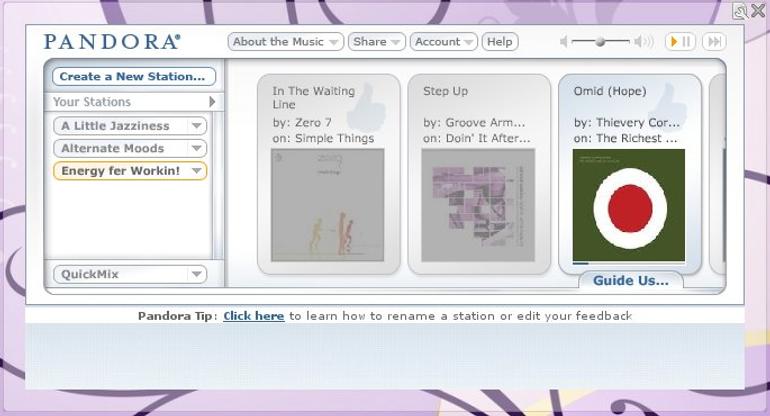Click the Click here tip link
770x416 pixels.
[x=253, y=316]
